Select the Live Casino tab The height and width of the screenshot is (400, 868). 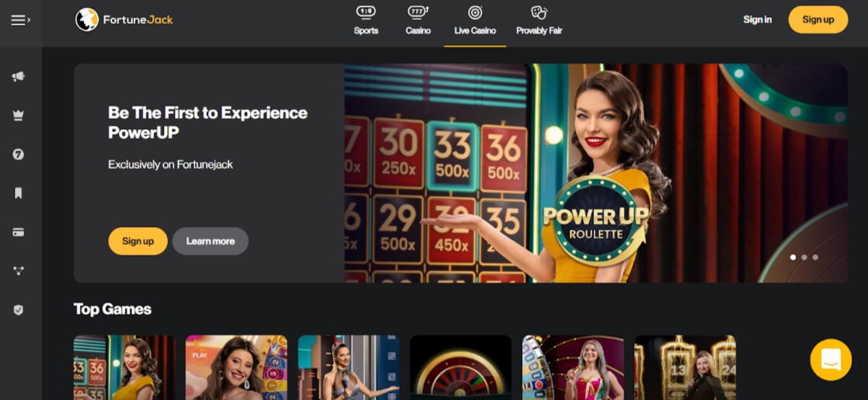pos(475,20)
